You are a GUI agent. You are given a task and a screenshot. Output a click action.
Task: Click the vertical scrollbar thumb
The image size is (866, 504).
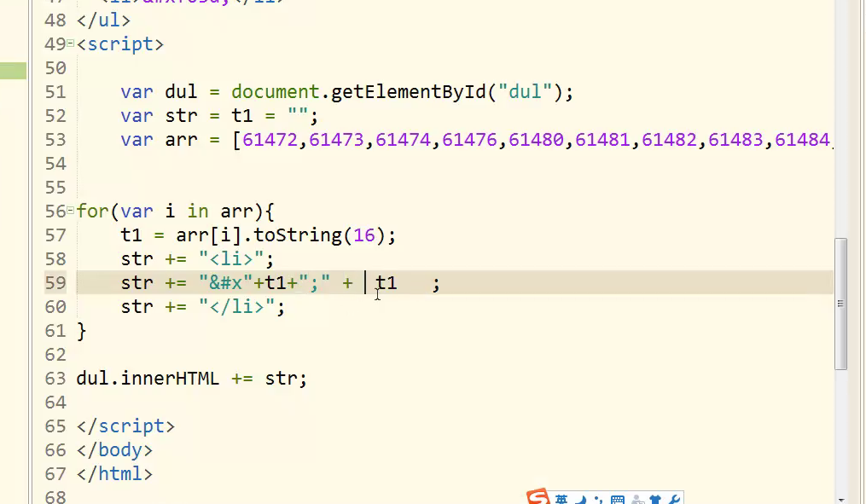pos(840,304)
